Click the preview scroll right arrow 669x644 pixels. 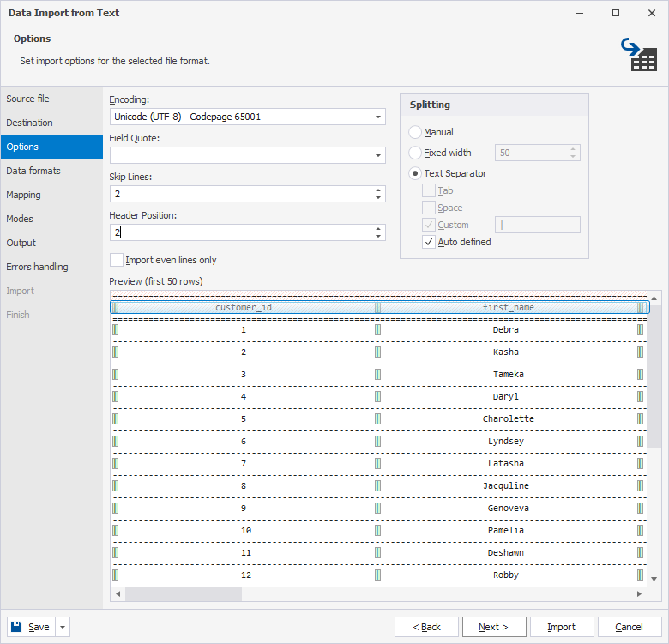tap(639, 593)
